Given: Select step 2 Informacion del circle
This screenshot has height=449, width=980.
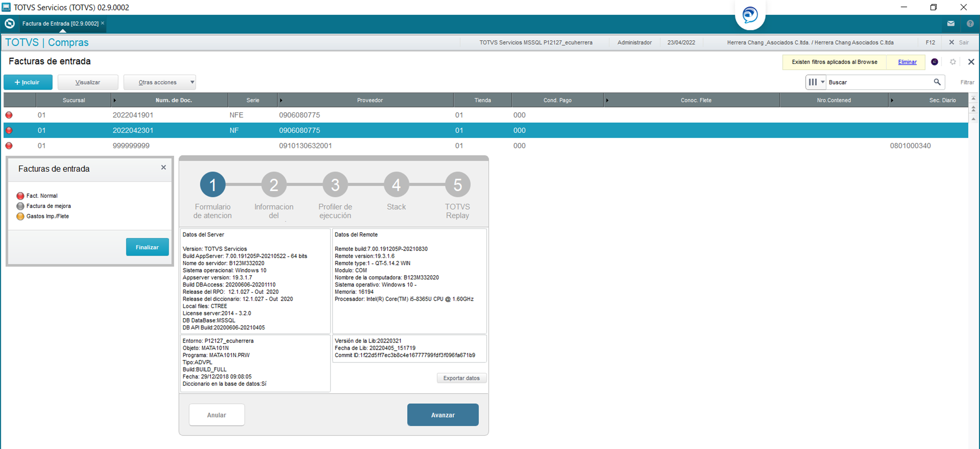Looking at the screenshot, I should [274, 185].
